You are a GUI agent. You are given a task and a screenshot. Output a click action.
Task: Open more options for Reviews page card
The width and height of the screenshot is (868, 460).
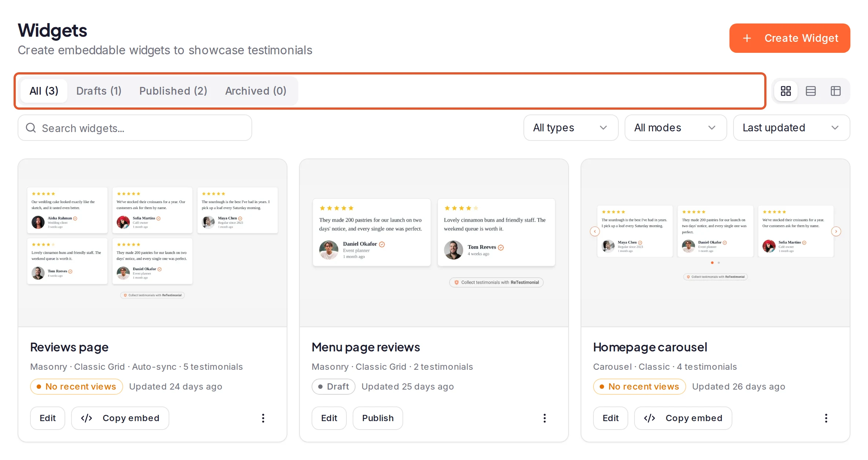coord(263,418)
